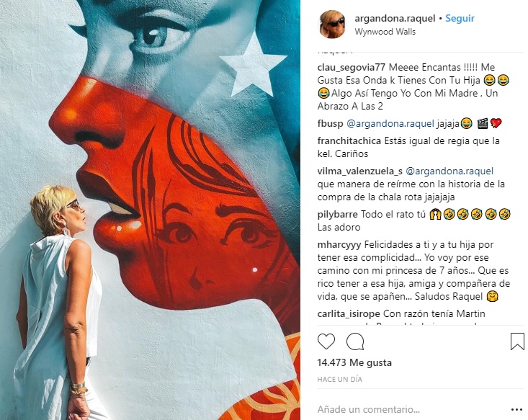View pilybarre commenter profile

(337, 214)
